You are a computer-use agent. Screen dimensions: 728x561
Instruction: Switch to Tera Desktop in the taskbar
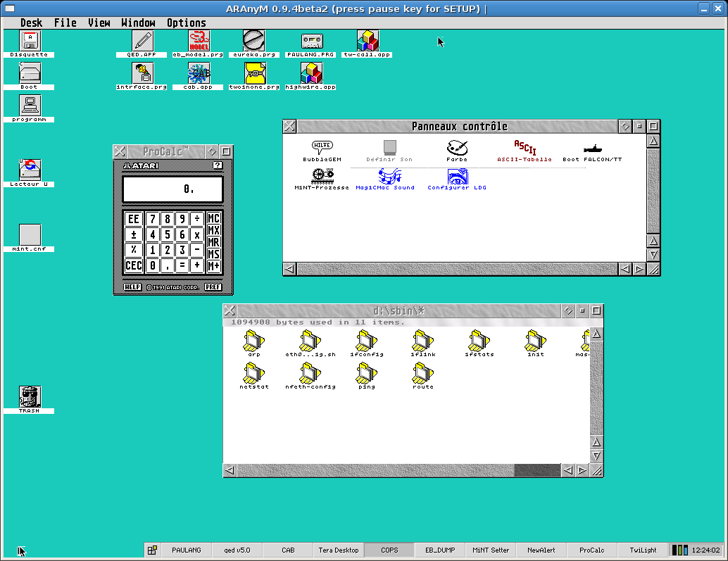(339, 550)
